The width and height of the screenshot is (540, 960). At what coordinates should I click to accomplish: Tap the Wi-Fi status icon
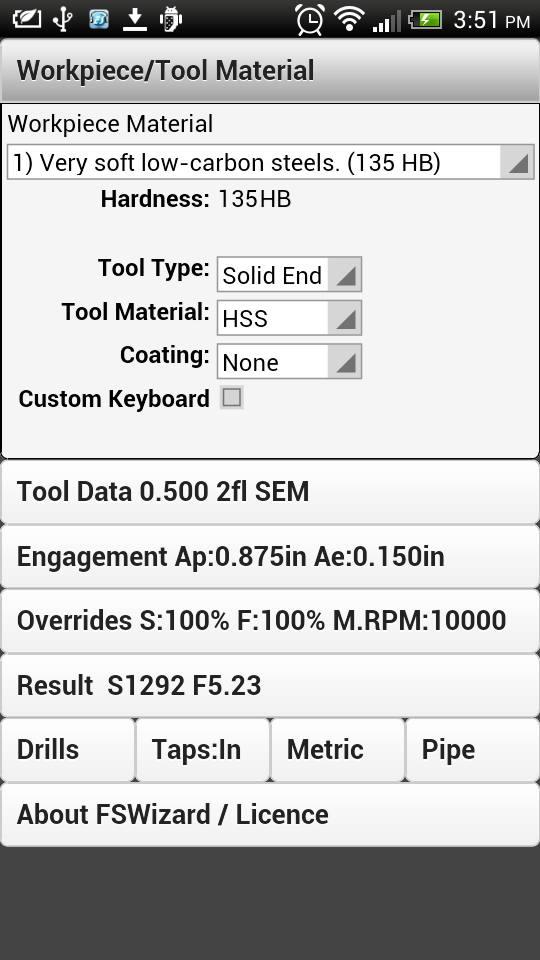[x=349, y=19]
